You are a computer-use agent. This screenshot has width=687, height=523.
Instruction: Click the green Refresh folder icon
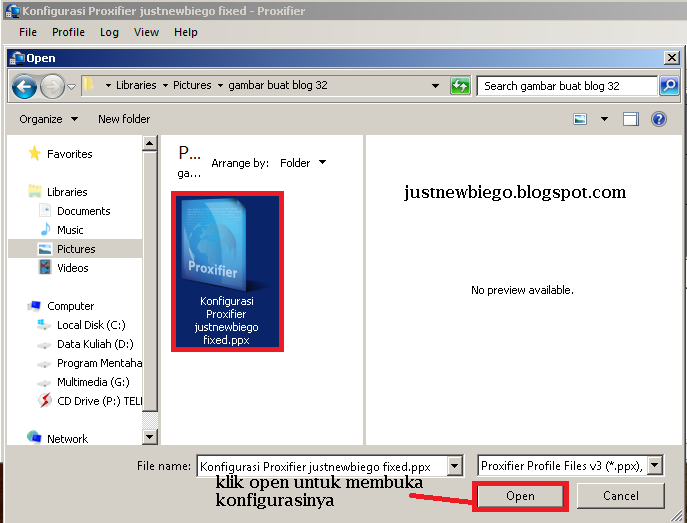[460, 85]
